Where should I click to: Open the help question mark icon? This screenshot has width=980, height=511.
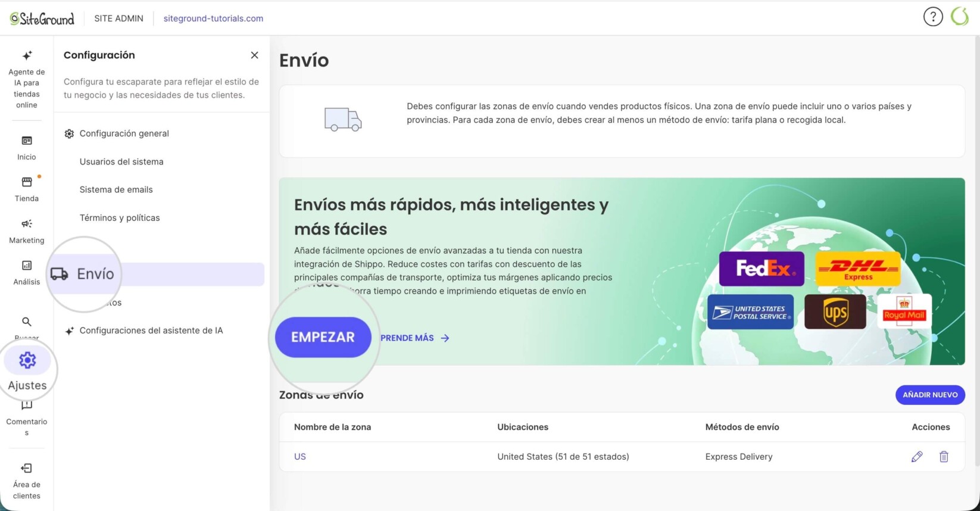933,17
